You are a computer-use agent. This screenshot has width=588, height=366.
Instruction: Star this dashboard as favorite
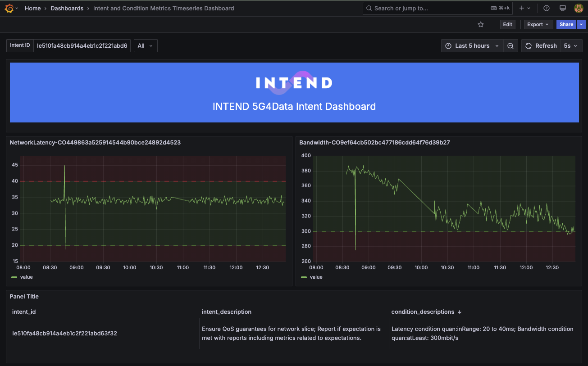point(481,24)
